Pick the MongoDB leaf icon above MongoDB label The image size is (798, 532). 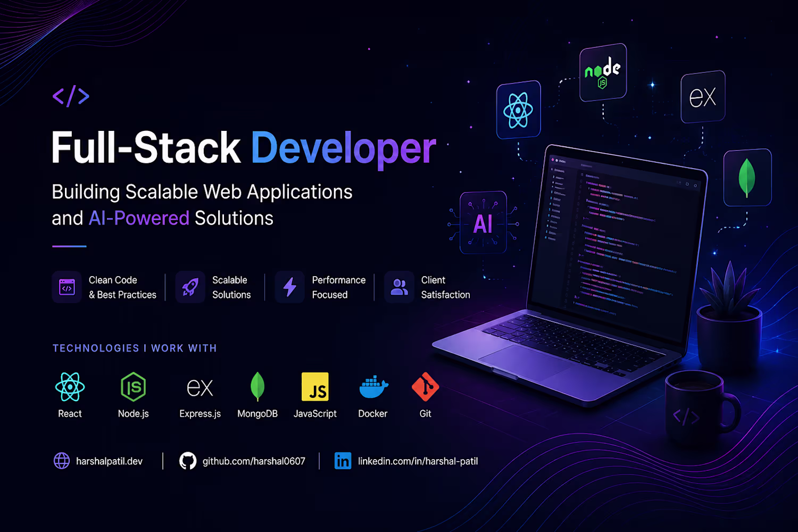[257, 386]
